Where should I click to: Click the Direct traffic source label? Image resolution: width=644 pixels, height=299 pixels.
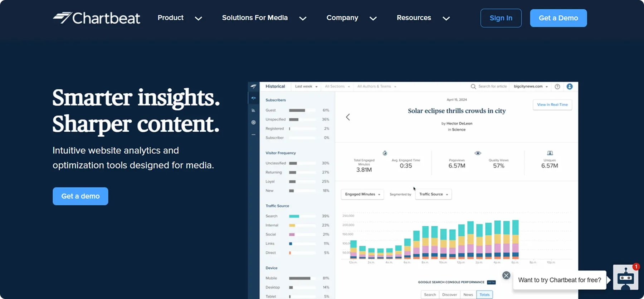click(271, 253)
